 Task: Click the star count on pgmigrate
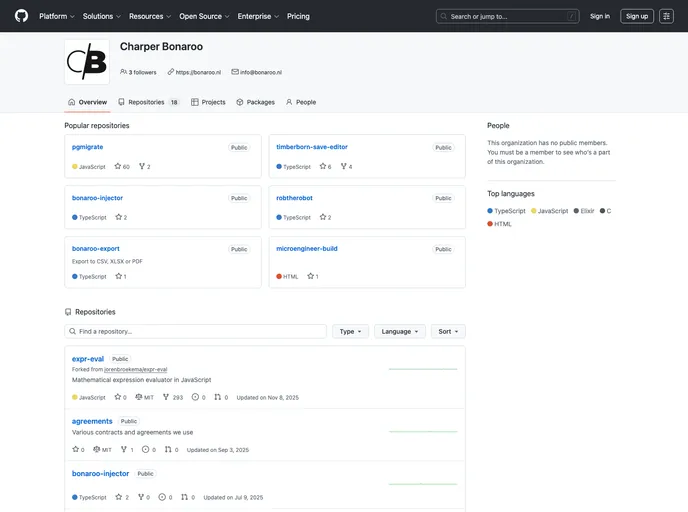pyautogui.click(x=123, y=167)
